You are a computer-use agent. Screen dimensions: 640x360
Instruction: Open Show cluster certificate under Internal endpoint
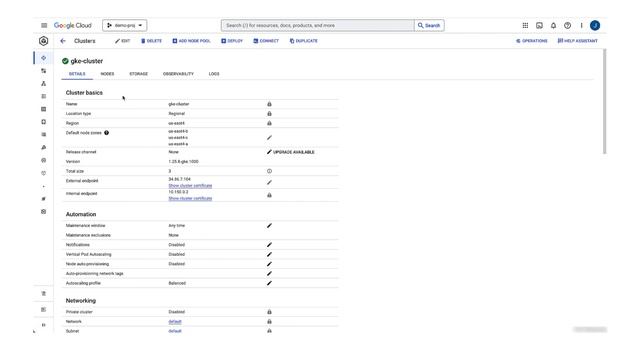(x=190, y=198)
